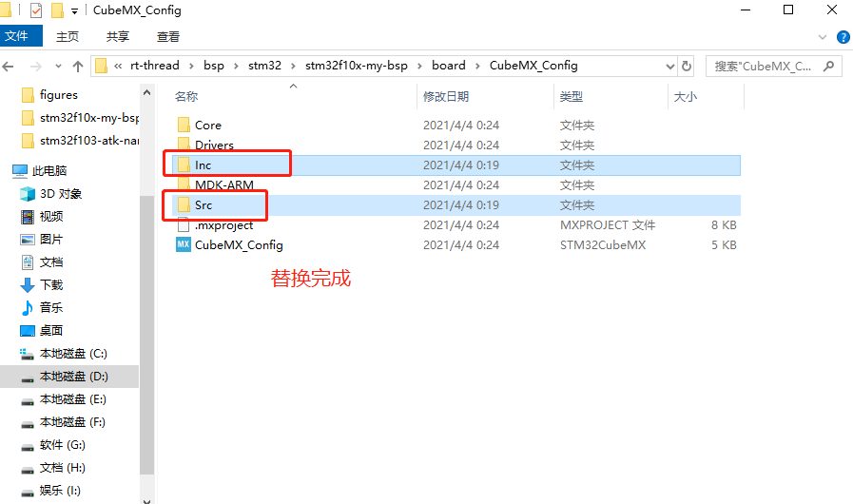Expand the ribbon with the chevron

[822, 37]
